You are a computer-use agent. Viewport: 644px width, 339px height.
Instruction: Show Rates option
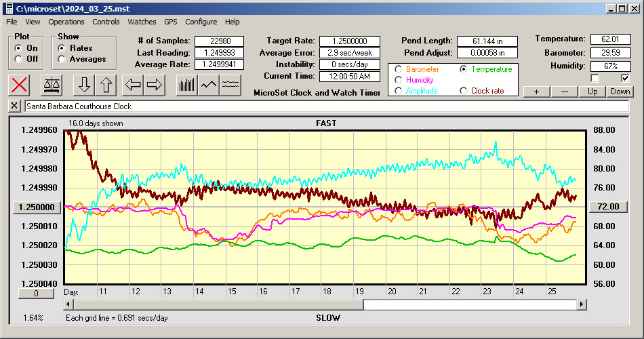[62, 48]
